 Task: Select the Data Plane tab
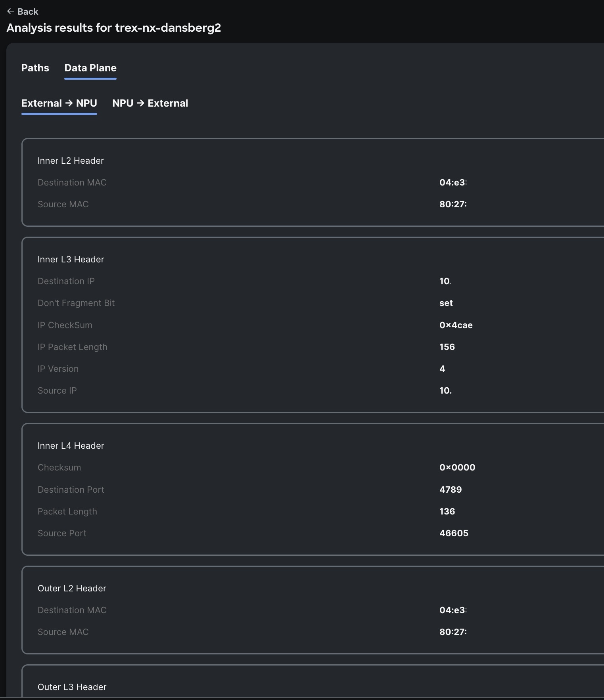pos(90,68)
